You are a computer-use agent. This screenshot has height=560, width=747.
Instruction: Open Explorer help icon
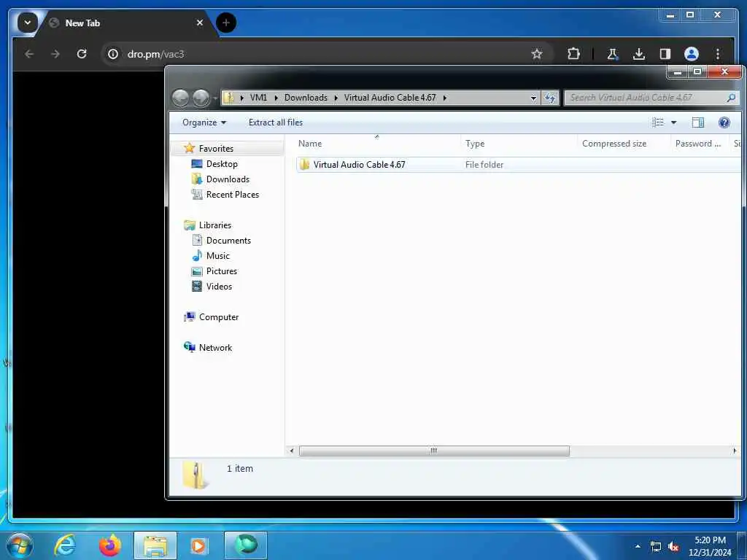point(724,122)
